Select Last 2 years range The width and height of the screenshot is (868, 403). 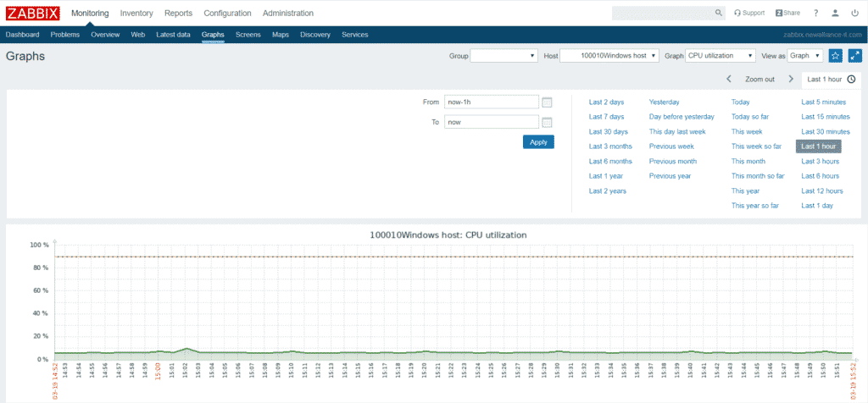pos(608,190)
